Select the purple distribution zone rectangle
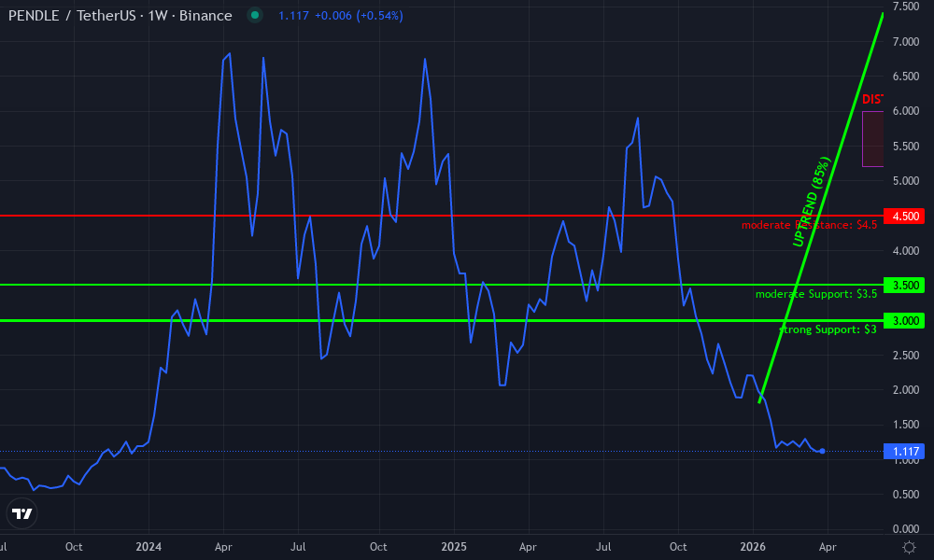The image size is (934, 560). 874,138
